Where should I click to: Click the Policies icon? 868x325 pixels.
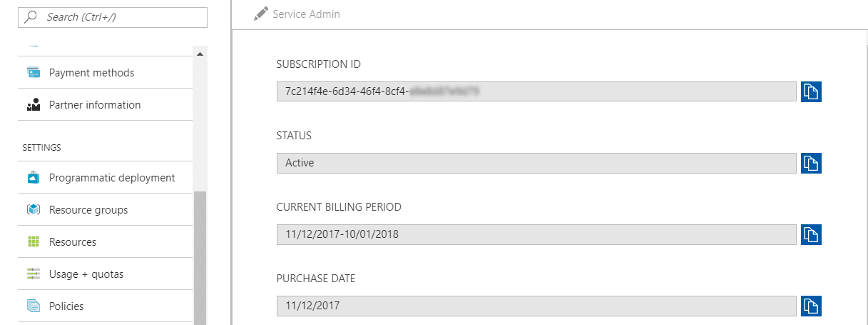[33, 306]
